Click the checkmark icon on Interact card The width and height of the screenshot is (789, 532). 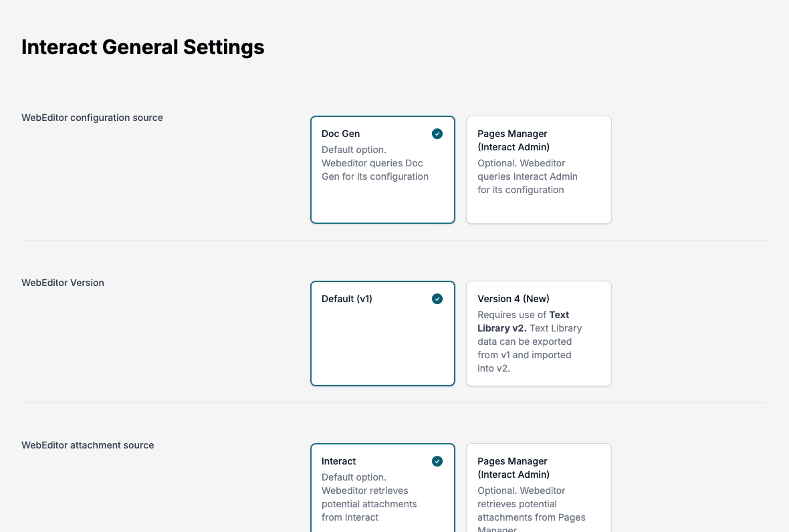[437, 461]
